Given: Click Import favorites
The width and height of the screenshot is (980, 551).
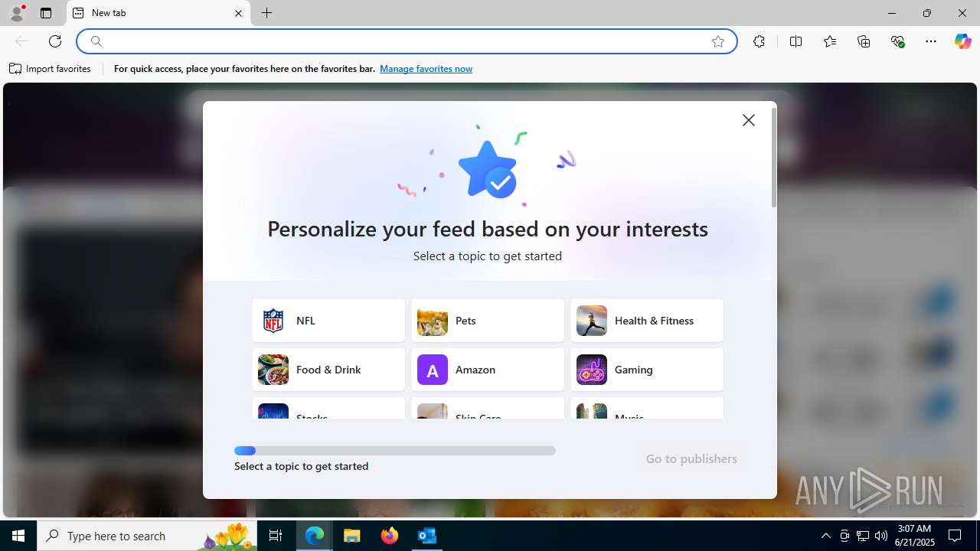Looking at the screenshot, I should click(x=51, y=69).
